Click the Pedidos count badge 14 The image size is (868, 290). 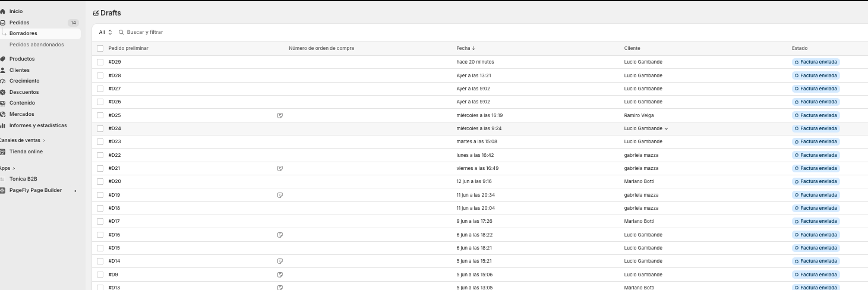tap(73, 23)
